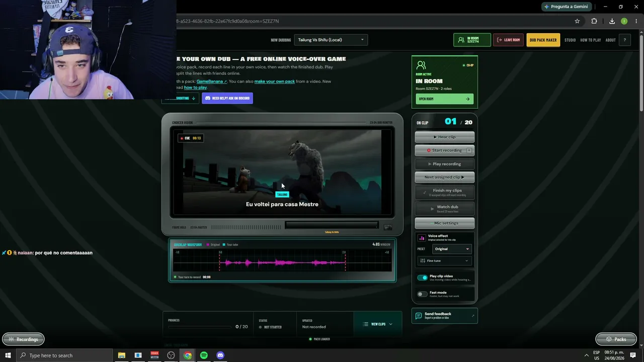Click the ESP US language indicator
This screenshot has height=362, width=644.
(x=597, y=355)
